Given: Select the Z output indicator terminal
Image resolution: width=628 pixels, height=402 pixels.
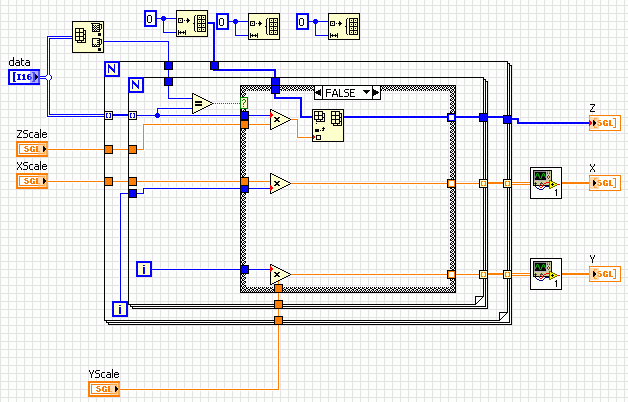Looking at the screenshot, I should pyautogui.click(x=605, y=123).
